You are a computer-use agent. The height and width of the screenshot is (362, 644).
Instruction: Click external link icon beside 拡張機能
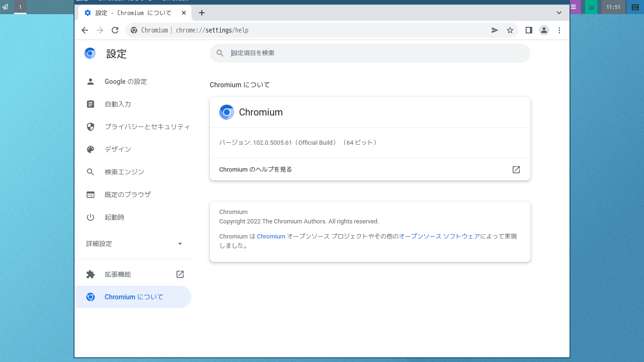[180, 274]
